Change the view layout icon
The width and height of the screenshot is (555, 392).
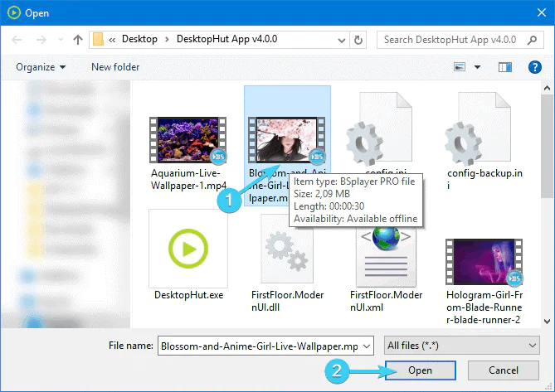pos(460,66)
